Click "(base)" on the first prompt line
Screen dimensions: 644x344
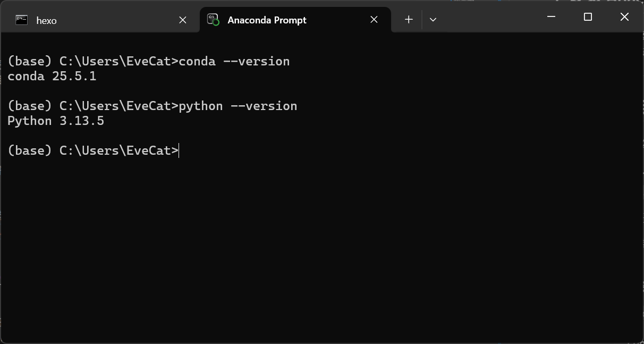[29, 61]
